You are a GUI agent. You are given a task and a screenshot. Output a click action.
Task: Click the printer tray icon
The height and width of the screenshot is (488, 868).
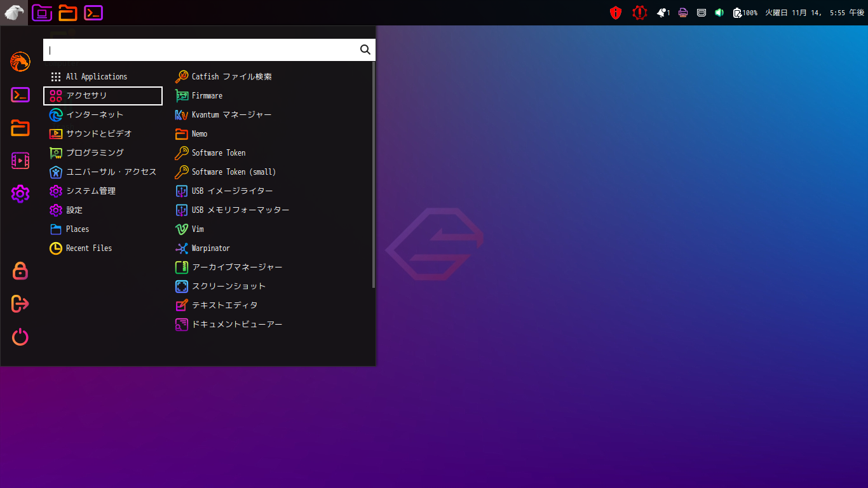click(683, 13)
